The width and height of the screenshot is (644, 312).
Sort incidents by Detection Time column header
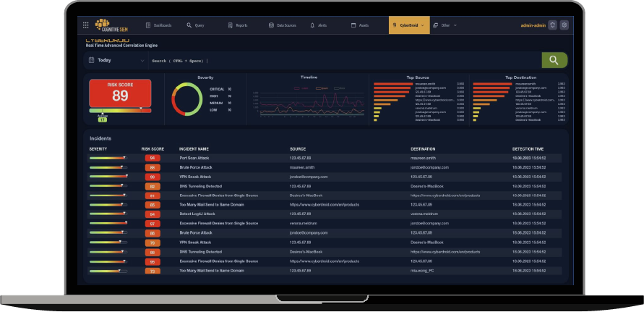(x=528, y=148)
